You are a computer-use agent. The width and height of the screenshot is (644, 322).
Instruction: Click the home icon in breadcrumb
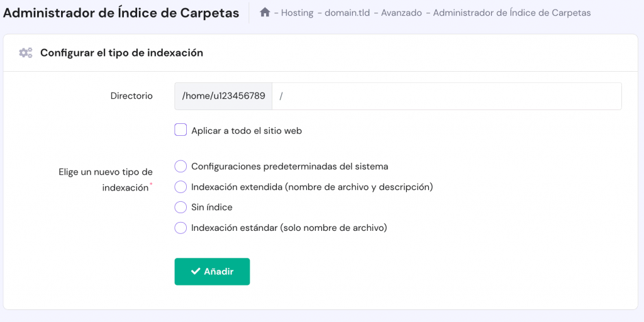click(x=265, y=13)
